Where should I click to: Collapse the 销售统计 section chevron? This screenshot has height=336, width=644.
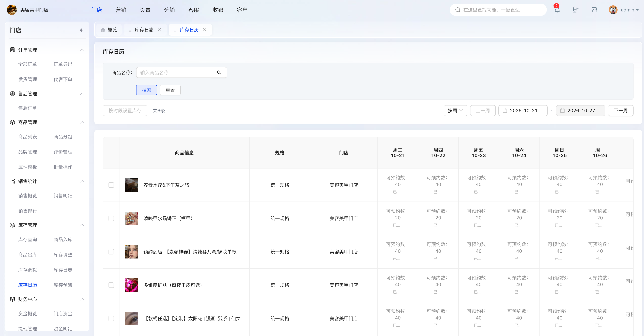click(x=82, y=181)
